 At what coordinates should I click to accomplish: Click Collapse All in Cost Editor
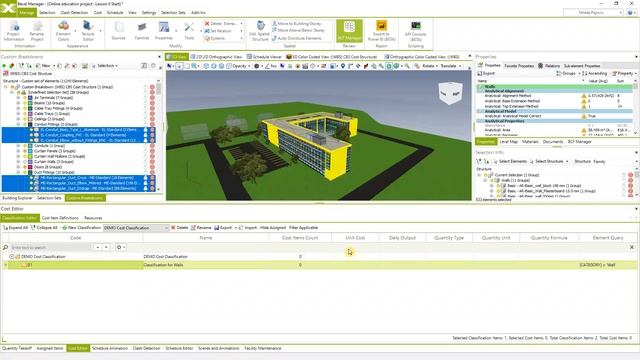[x=44, y=228]
